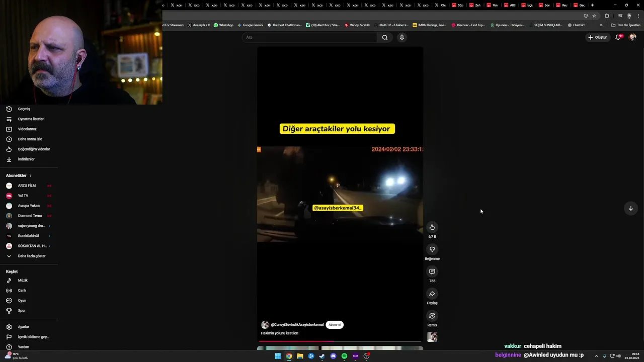Viewport: 644px width, 362px height.
Task: Open Google Gemini bookmark
Action: click(x=250, y=25)
